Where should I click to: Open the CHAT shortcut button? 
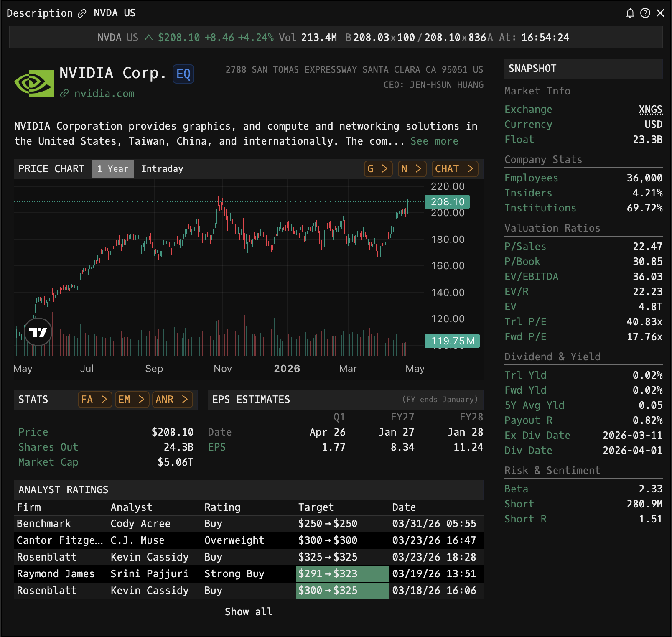click(x=455, y=169)
